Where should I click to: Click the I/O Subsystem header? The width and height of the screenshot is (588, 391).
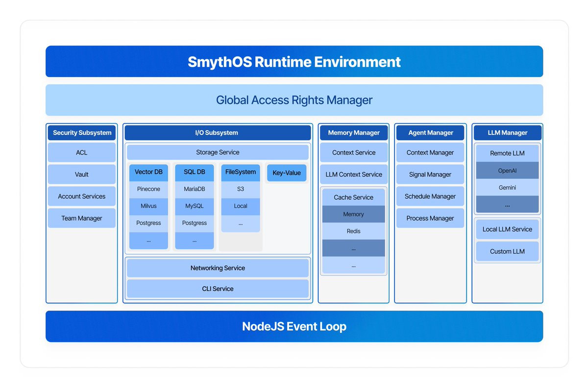218,132
